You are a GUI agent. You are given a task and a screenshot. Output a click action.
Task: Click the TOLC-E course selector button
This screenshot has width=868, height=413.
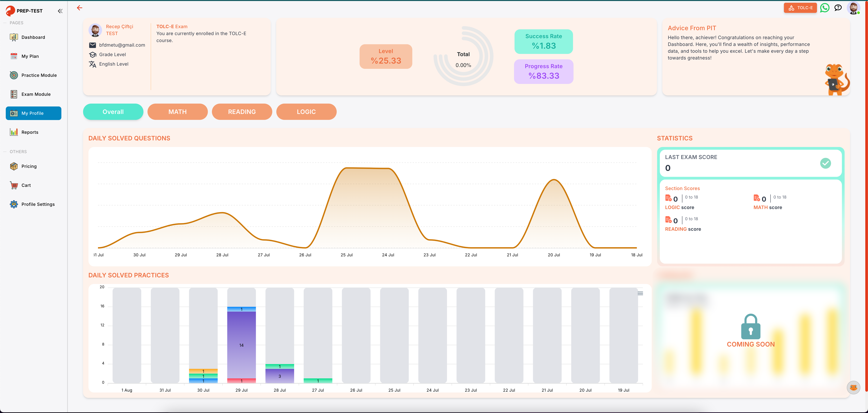pyautogui.click(x=800, y=8)
